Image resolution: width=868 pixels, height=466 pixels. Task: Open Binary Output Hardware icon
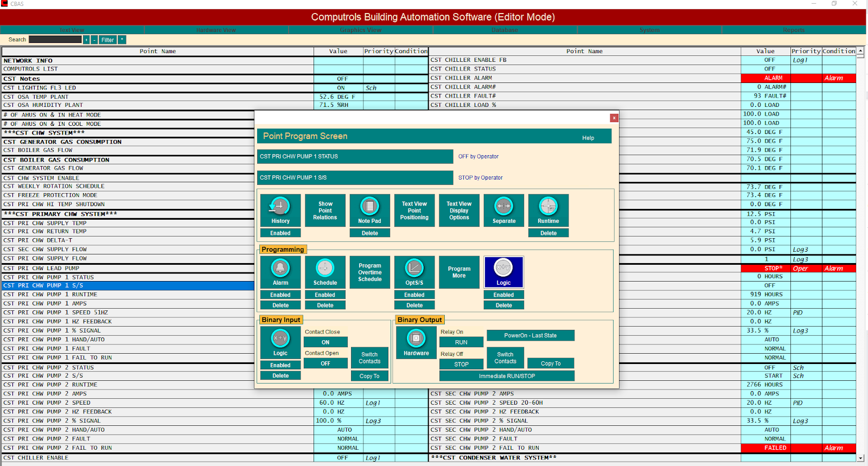pos(416,342)
